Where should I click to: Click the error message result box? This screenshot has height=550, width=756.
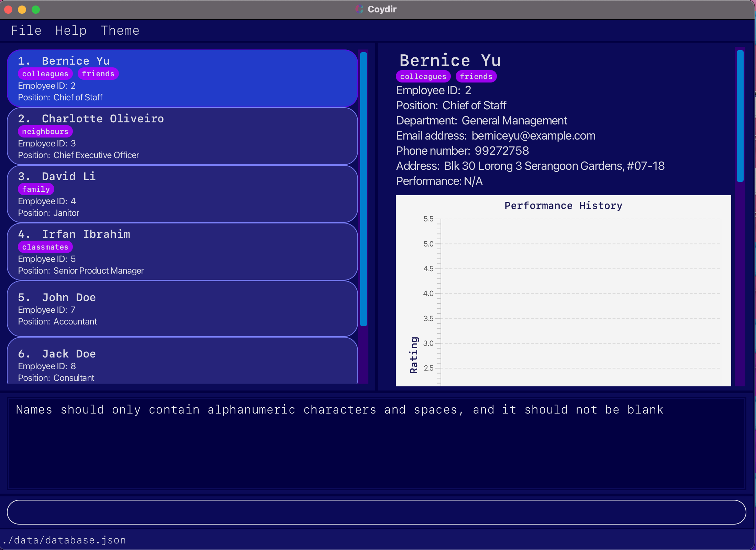tap(376, 443)
